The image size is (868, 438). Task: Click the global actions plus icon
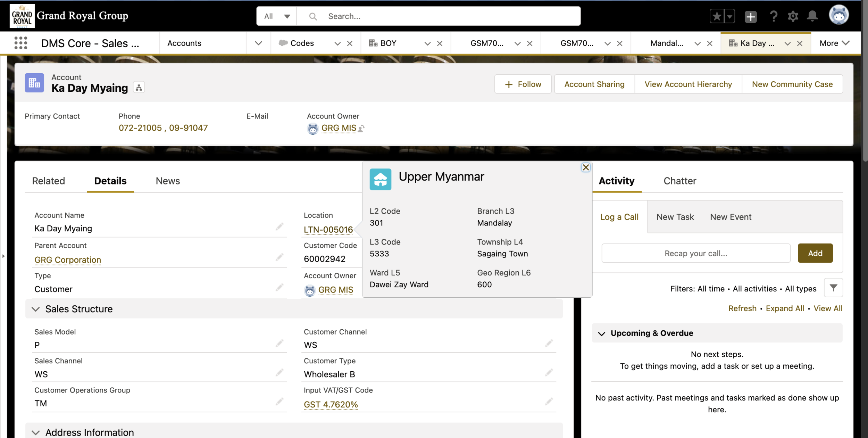click(751, 16)
